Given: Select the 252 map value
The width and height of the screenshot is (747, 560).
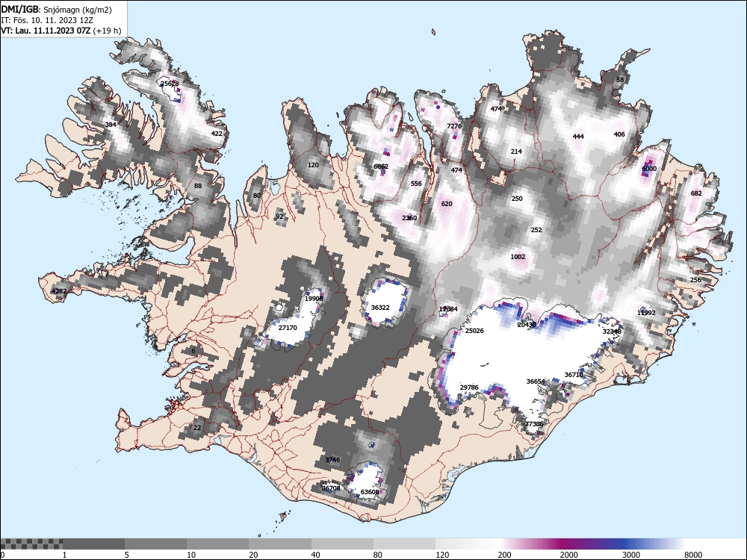Looking at the screenshot, I should pyautogui.click(x=536, y=229).
